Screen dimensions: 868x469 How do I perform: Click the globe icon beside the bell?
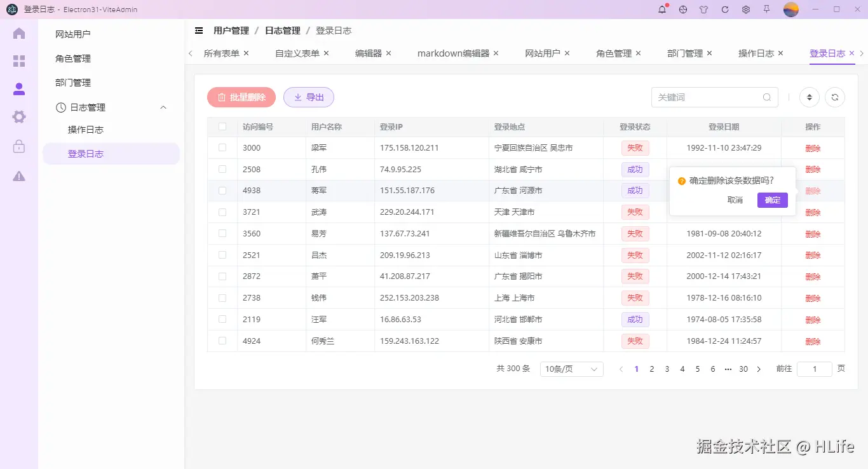[x=683, y=10]
